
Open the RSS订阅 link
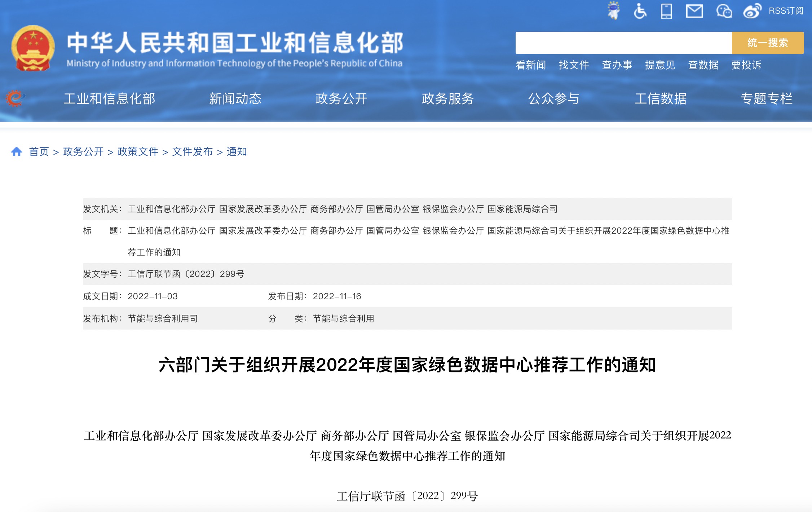click(x=786, y=11)
